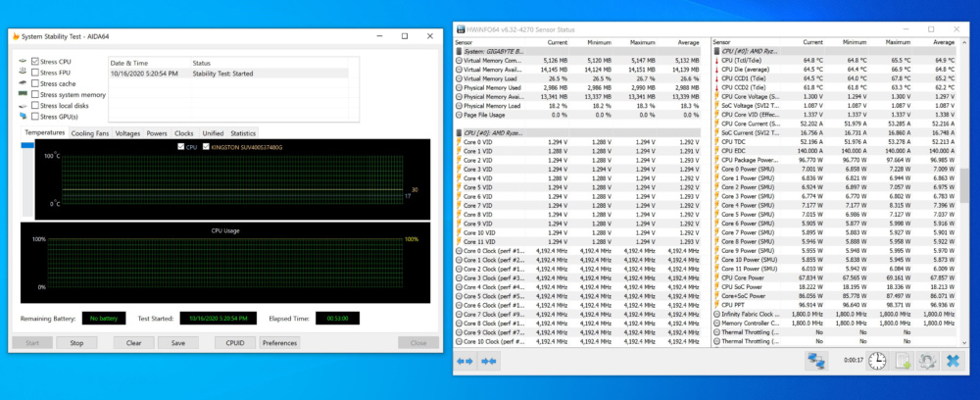This screenshot has width=980, height=400.
Task: Open the Powers tab
Action: pos(157,133)
